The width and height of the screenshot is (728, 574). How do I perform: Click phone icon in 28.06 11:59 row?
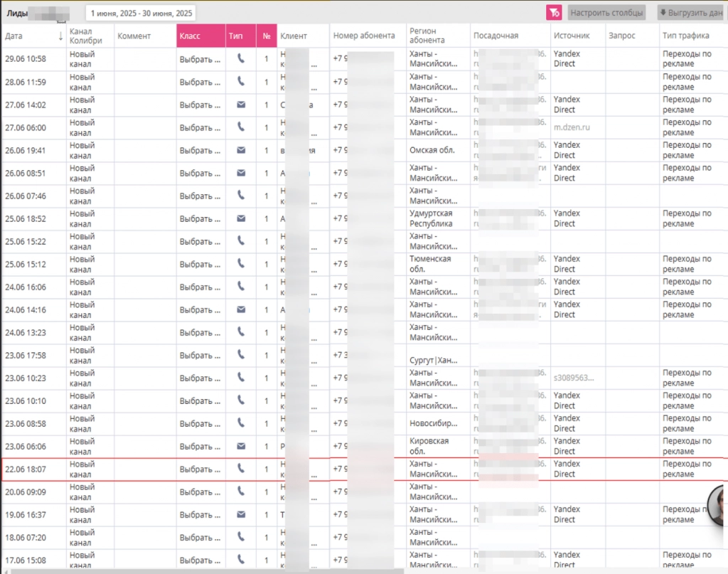241,81
